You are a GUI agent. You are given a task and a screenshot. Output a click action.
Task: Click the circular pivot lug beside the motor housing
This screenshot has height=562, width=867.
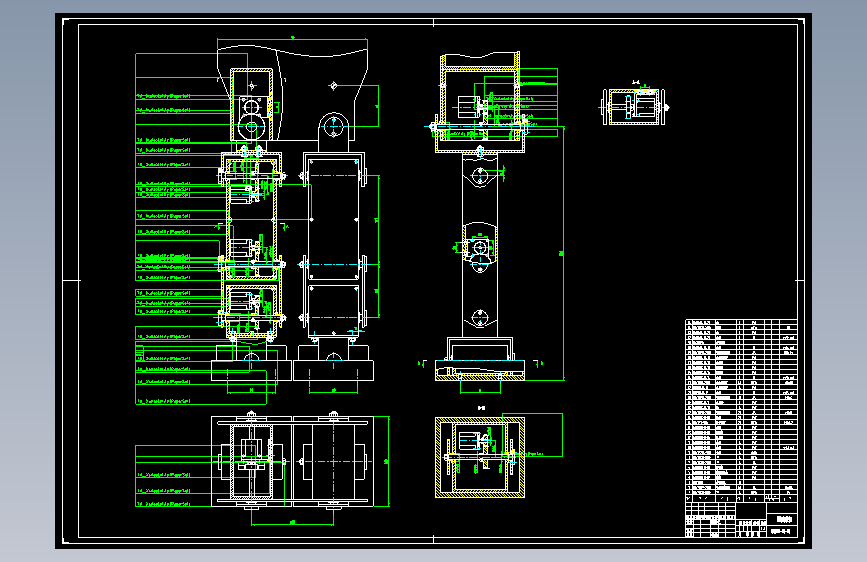(x=333, y=127)
